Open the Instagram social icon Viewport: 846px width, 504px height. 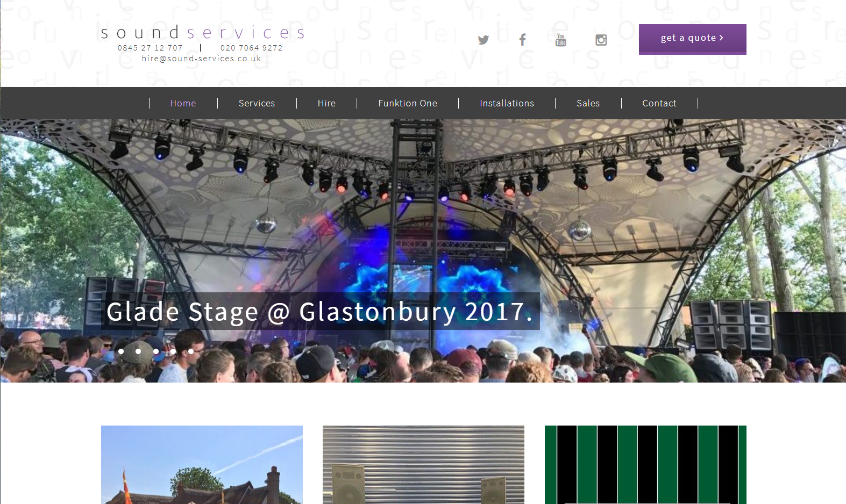pos(601,40)
